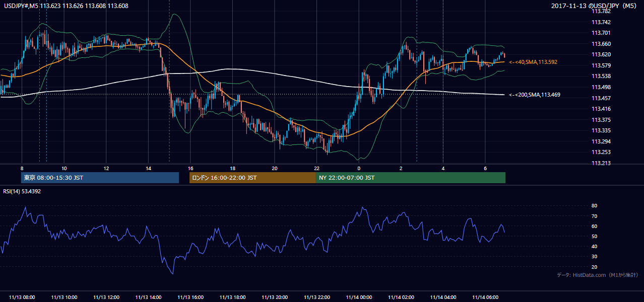This screenshot has width=644, height=302.
Task: Click the hour 4 tick under price chart
Action: 443,168
